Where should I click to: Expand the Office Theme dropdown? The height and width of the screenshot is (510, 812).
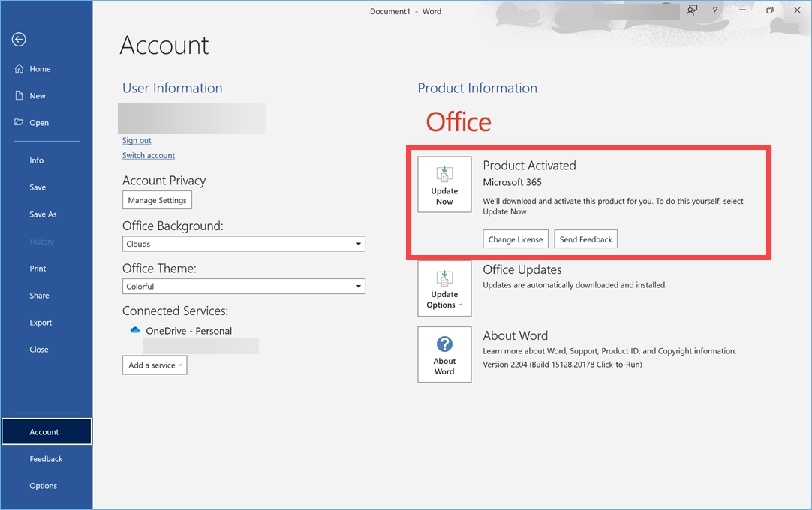(243, 286)
